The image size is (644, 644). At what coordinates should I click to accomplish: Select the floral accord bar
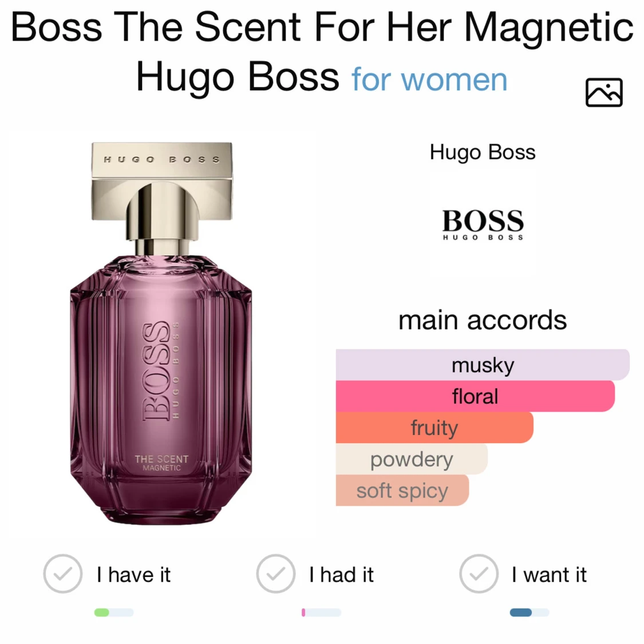tap(475, 396)
